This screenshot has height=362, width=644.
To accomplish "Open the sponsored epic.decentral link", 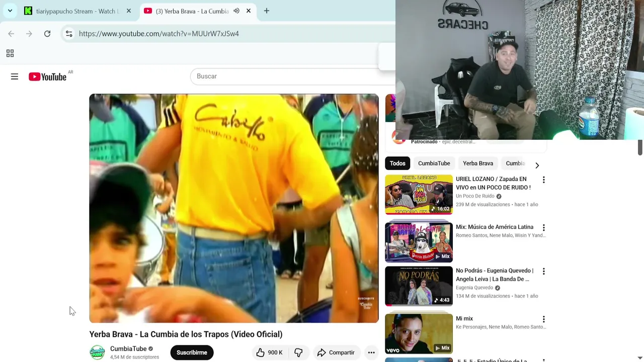I will coord(458,142).
